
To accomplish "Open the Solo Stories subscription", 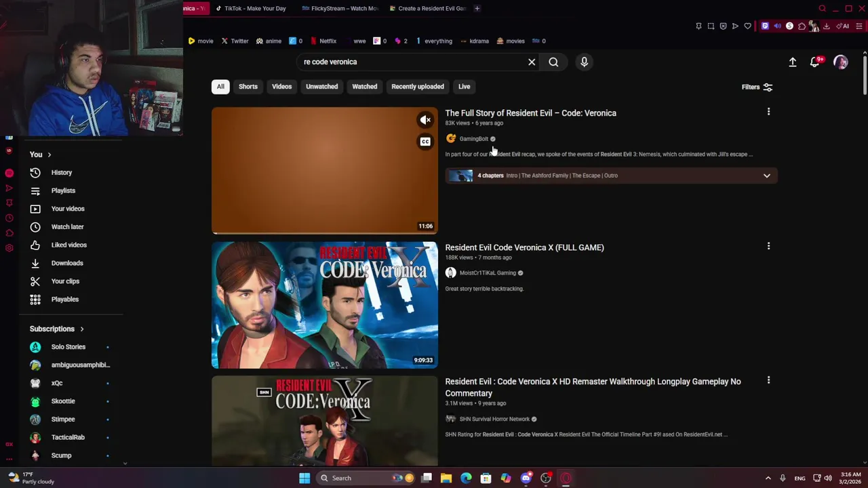I will (68, 346).
